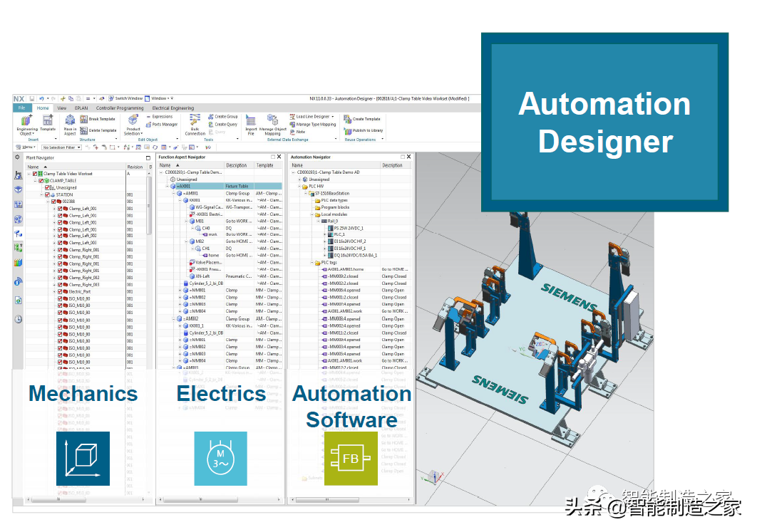This screenshot has width=757, height=532.
Task: Open the Electrical Engineering ribbon tab
Action: point(172,108)
